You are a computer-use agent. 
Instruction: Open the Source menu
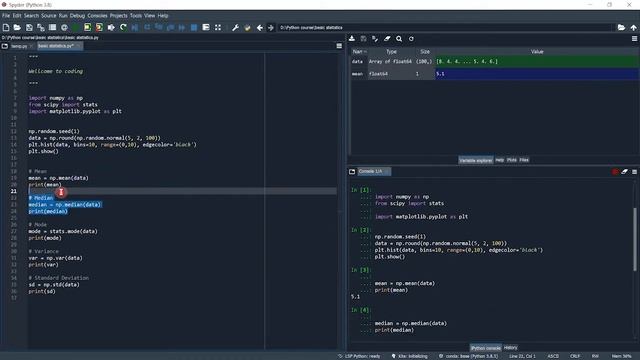coord(49,16)
